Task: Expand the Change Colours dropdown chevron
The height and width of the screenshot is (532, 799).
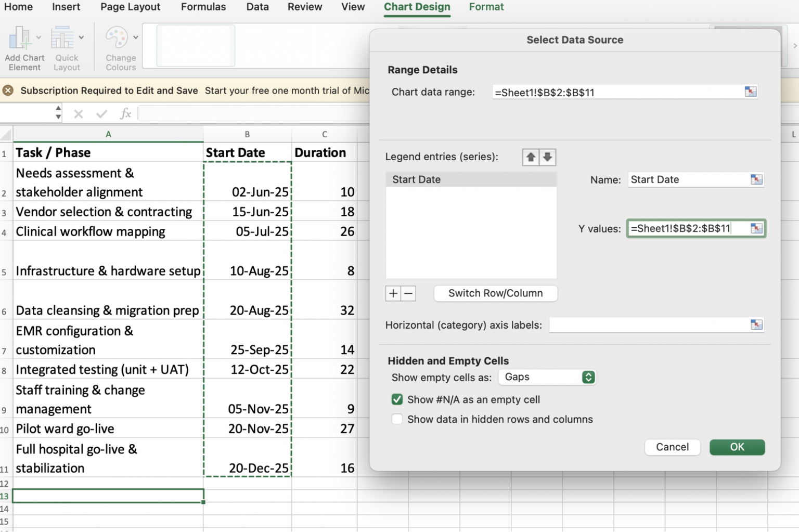Action: 136,36
